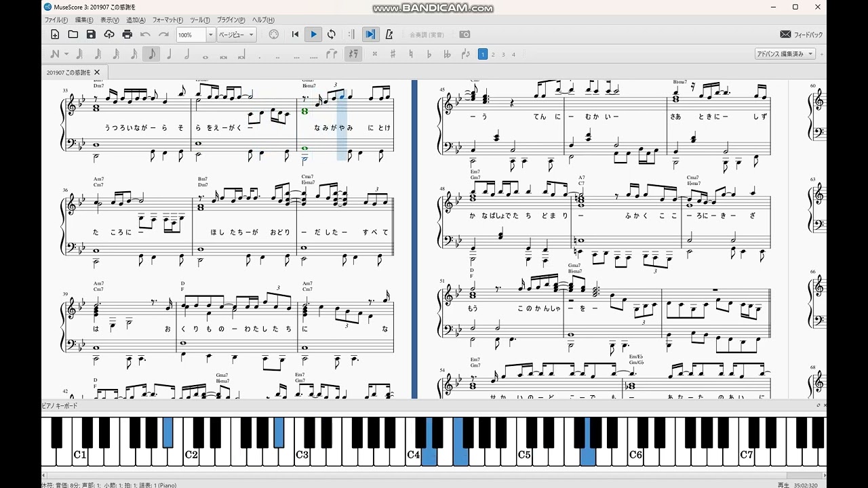The width and height of the screenshot is (868, 488).
Task: Switch to voice 3
Action: tap(503, 54)
